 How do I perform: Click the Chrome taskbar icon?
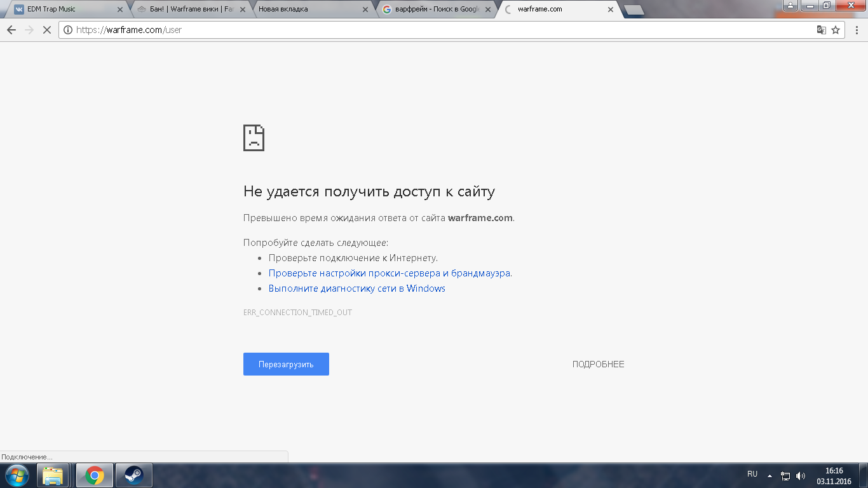(95, 475)
